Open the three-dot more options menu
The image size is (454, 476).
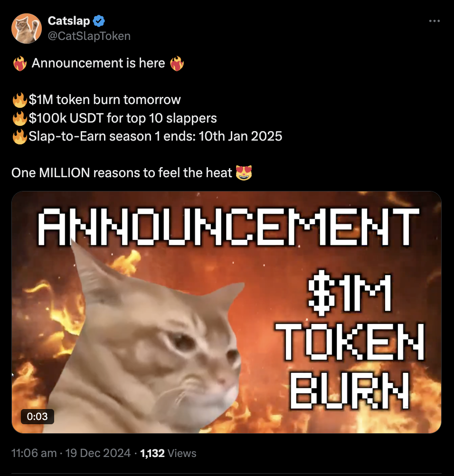(434, 21)
